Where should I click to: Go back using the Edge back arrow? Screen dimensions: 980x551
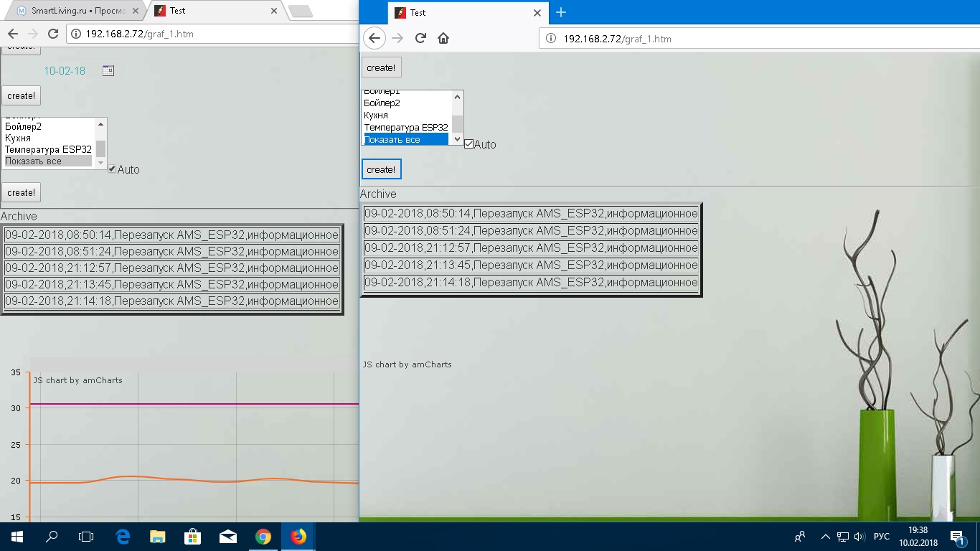(374, 39)
